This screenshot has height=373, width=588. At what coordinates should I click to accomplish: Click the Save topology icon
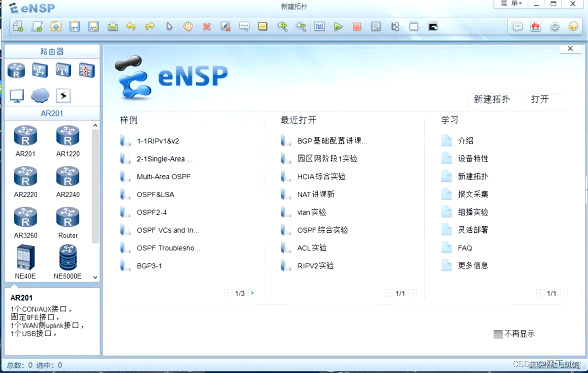coord(74,26)
